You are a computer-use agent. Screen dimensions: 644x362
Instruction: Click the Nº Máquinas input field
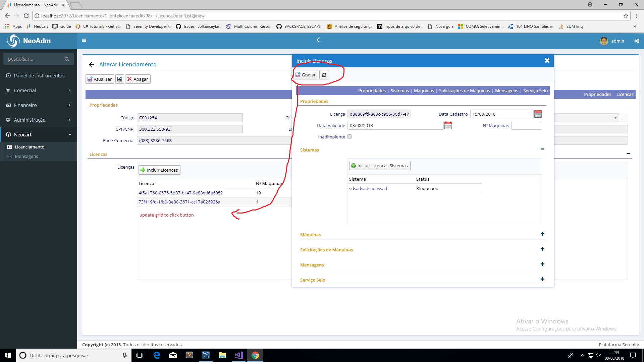click(527, 125)
